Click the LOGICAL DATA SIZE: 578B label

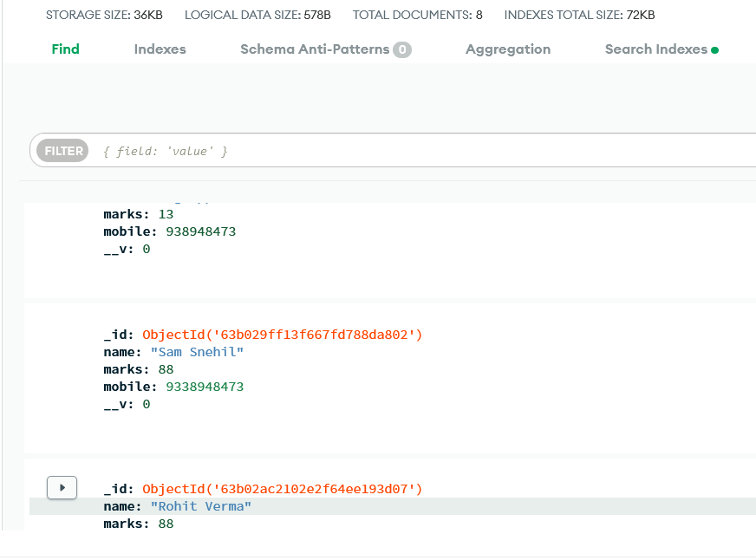[257, 15]
